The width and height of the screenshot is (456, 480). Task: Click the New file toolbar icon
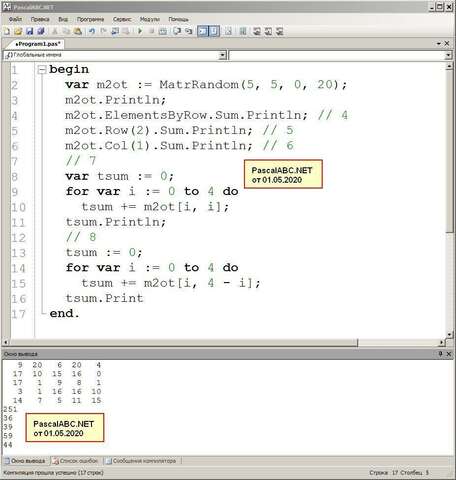point(7,31)
